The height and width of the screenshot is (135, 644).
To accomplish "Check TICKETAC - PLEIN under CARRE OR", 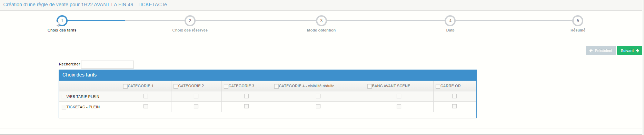I will click(454, 107).
